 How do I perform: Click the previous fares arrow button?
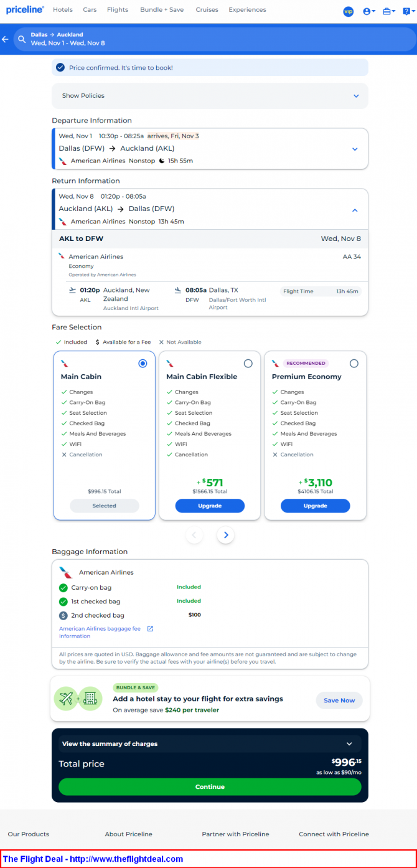[194, 535]
